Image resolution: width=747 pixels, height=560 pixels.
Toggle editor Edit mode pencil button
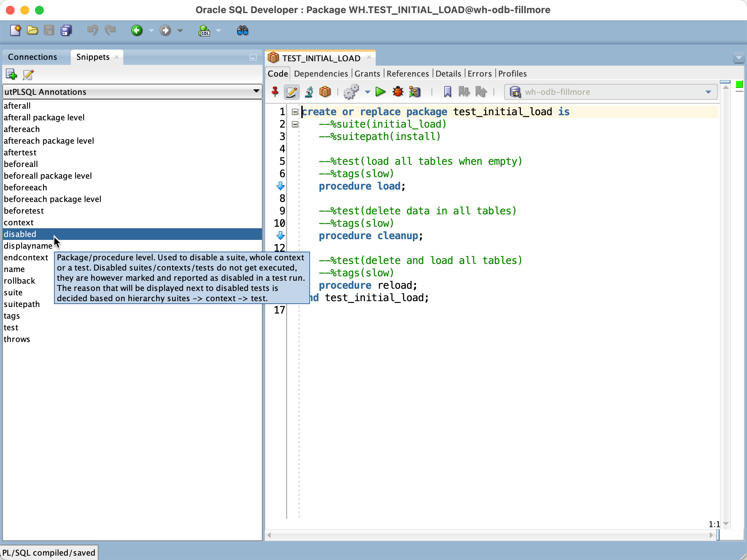coord(290,92)
